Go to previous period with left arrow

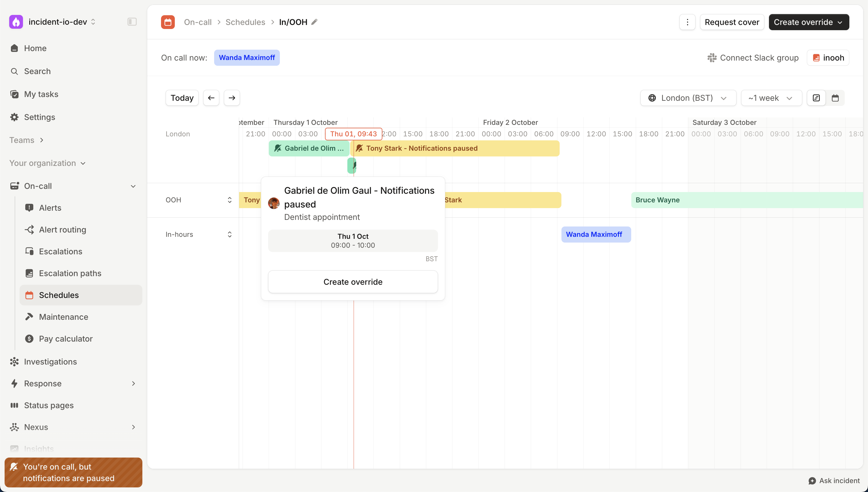[211, 98]
